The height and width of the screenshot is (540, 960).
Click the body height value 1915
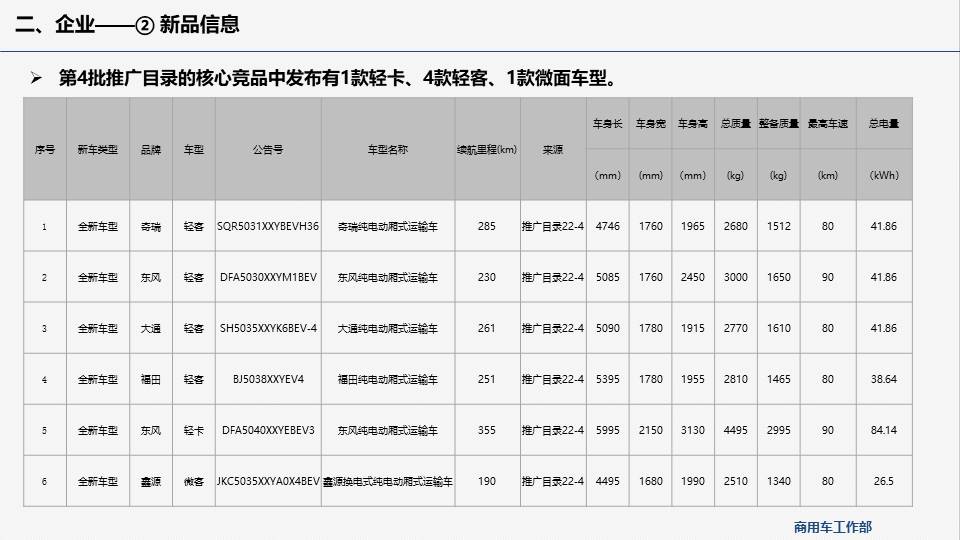point(692,328)
